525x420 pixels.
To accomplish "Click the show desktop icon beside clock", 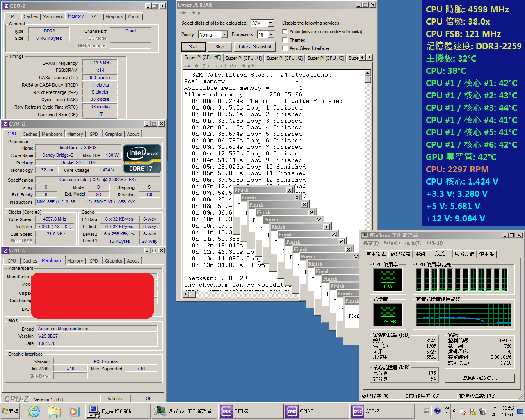I will [520, 411].
